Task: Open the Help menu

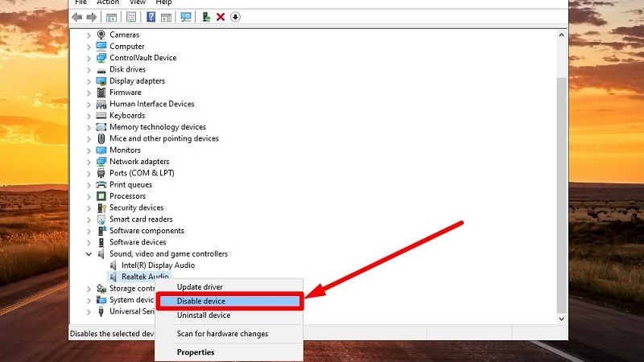Action: pos(163,2)
